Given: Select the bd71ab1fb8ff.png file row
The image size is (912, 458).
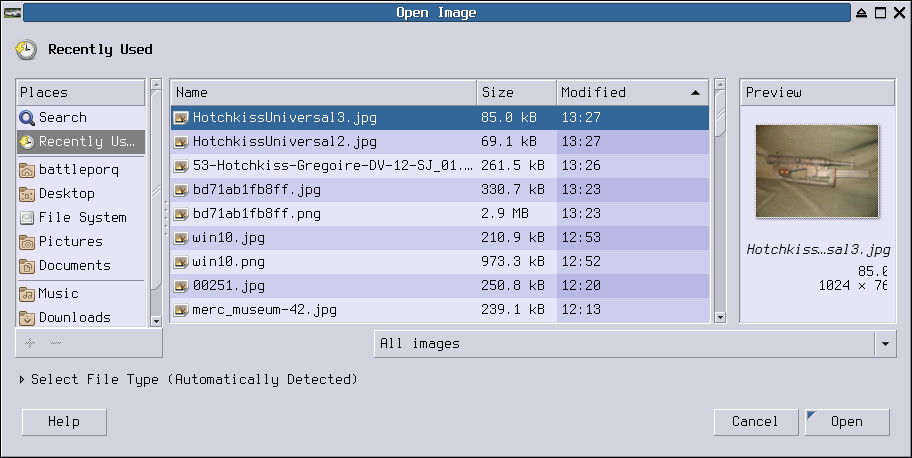Looking at the screenshot, I should (x=440, y=214).
